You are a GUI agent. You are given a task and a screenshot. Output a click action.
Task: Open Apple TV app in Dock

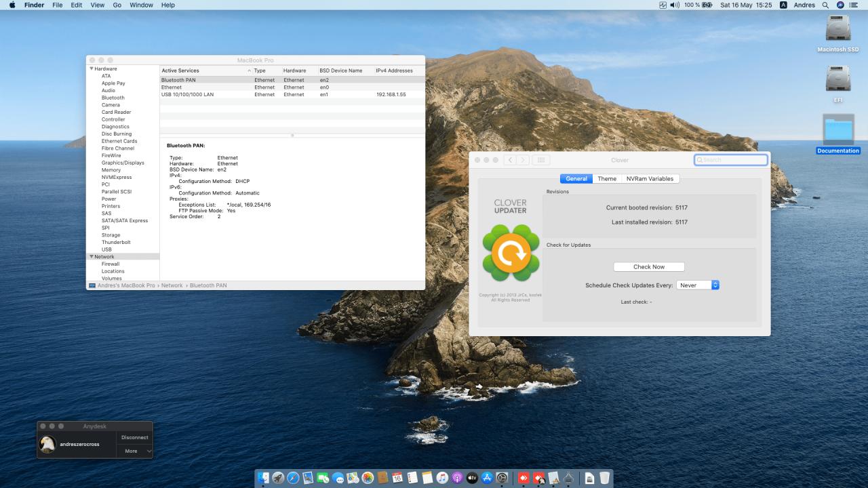[472, 478]
